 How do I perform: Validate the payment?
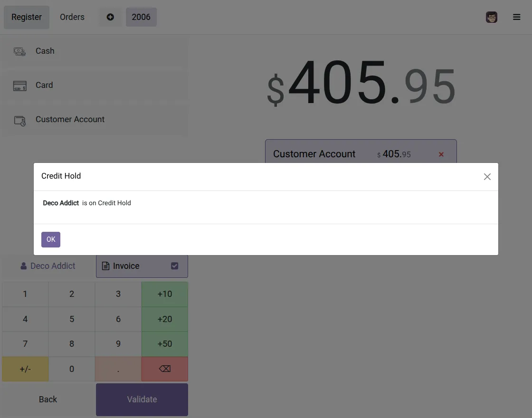[142, 399]
